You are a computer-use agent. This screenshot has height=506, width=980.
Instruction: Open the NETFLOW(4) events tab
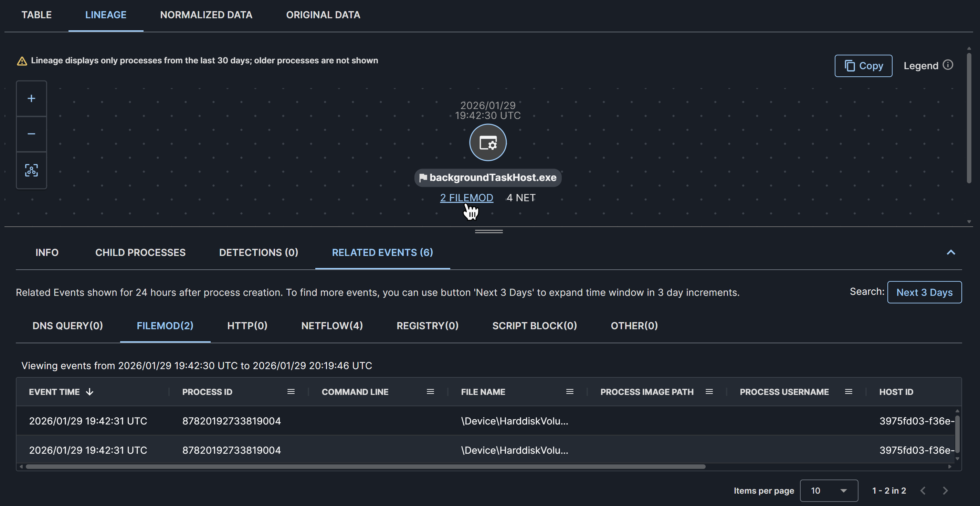pos(332,326)
